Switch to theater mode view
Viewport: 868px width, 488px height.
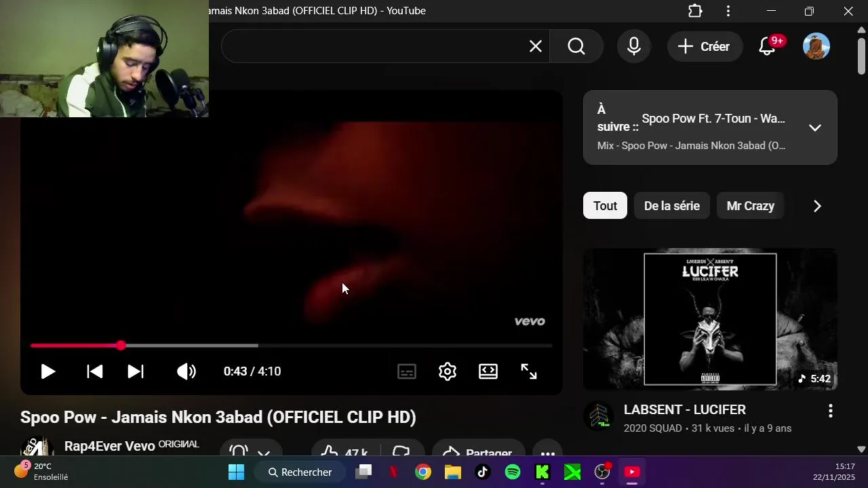[488, 371]
